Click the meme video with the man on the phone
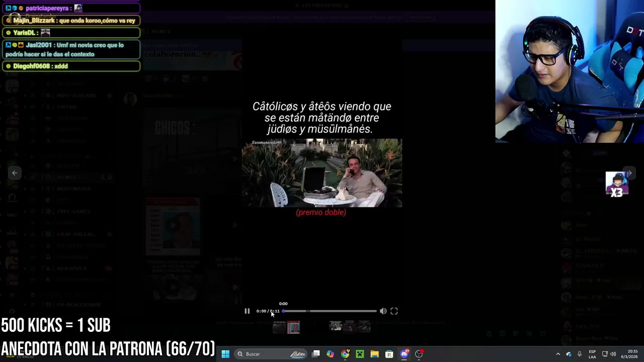This screenshot has height=362, width=644. pos(322,173)
